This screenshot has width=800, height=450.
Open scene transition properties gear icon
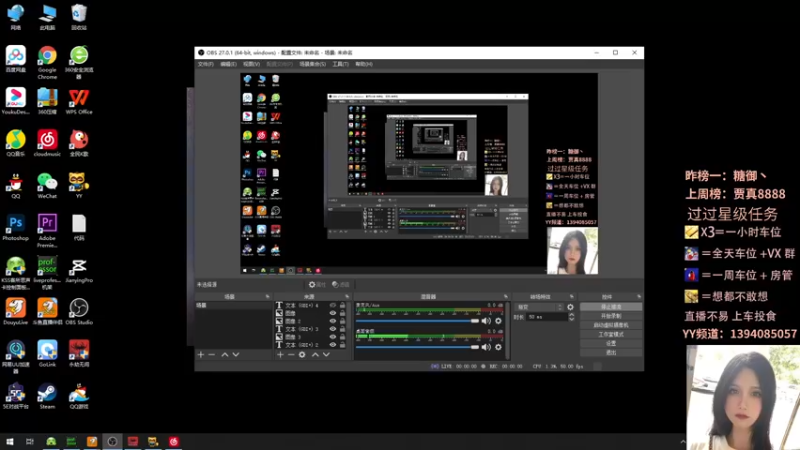pos(570,307)
